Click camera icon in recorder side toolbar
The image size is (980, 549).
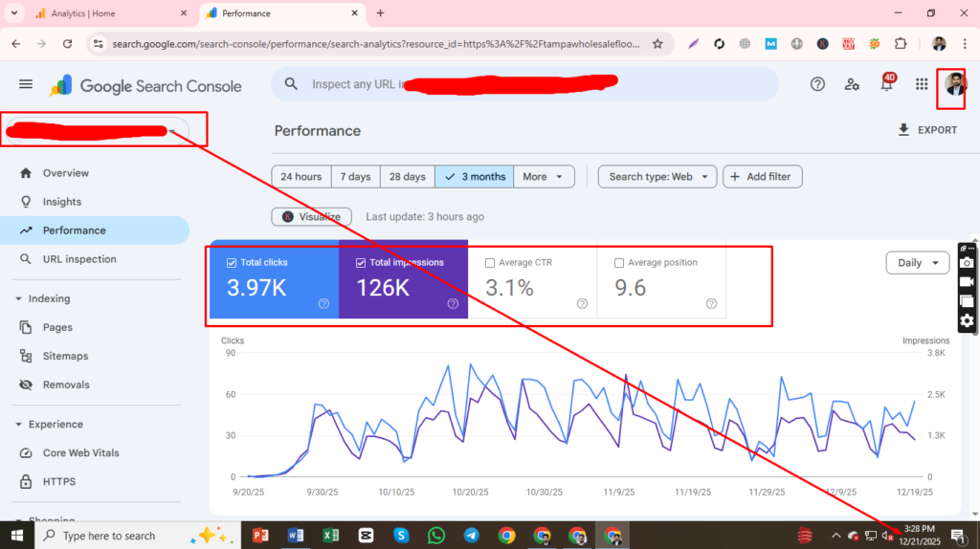pyautogui.click(x=967, y=263)
